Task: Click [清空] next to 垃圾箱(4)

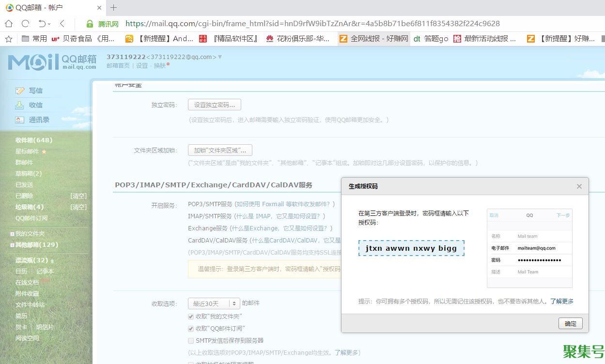Action: pyautogui.click(x=78, y=207)
